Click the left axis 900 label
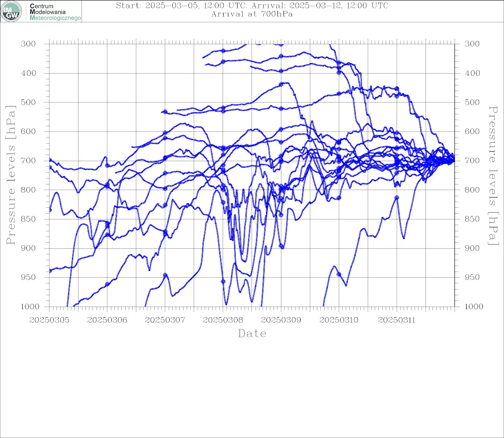504x438 pixels. point(28,248)
